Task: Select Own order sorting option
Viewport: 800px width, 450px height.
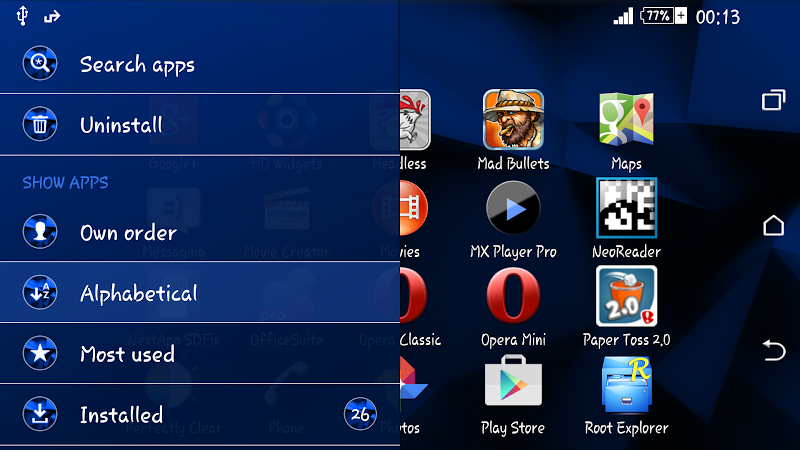Action: [199, 232]
